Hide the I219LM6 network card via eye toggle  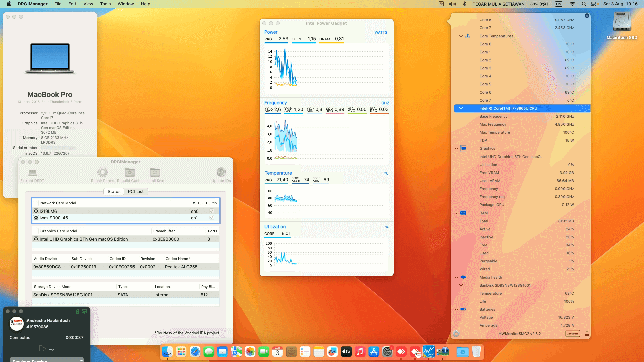pyautogui.click(x=36, y=211)
